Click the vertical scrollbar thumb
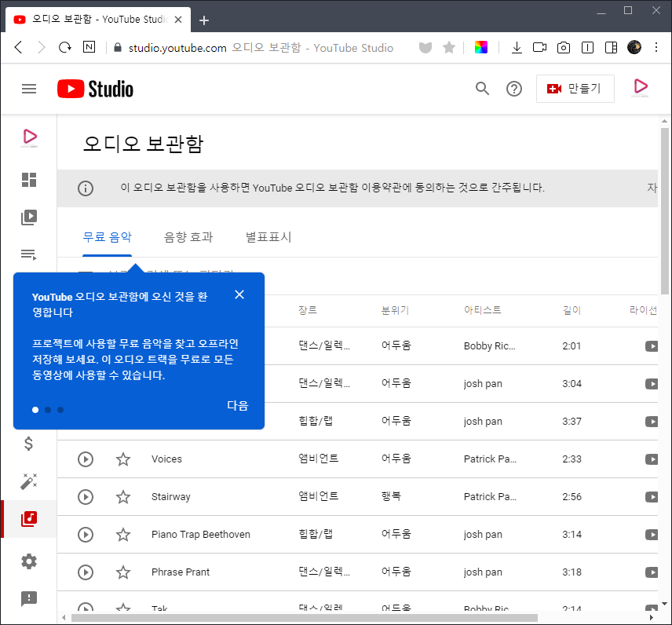Screen dimensions: 672x625 pos(665,211)
